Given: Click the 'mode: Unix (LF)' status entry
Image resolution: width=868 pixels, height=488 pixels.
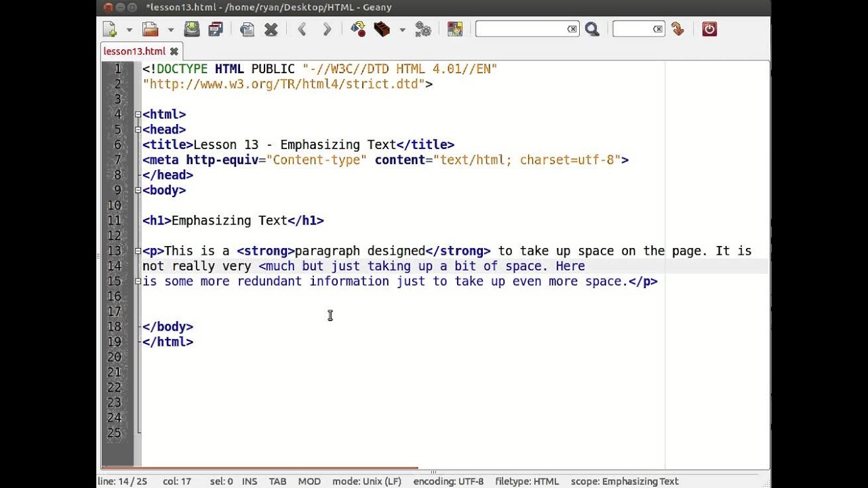Looking at the screenshot, I should [367, 481].
